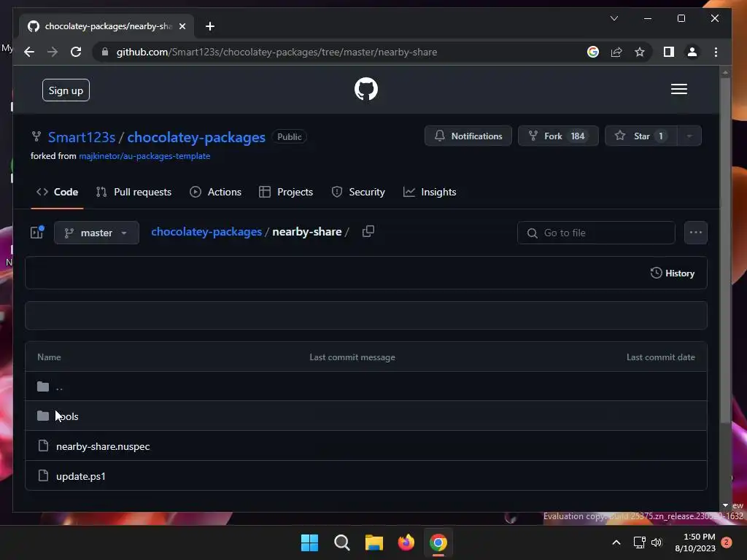Copy the path using the copy icon
This screenshot has width=747, height=560.
368,231
